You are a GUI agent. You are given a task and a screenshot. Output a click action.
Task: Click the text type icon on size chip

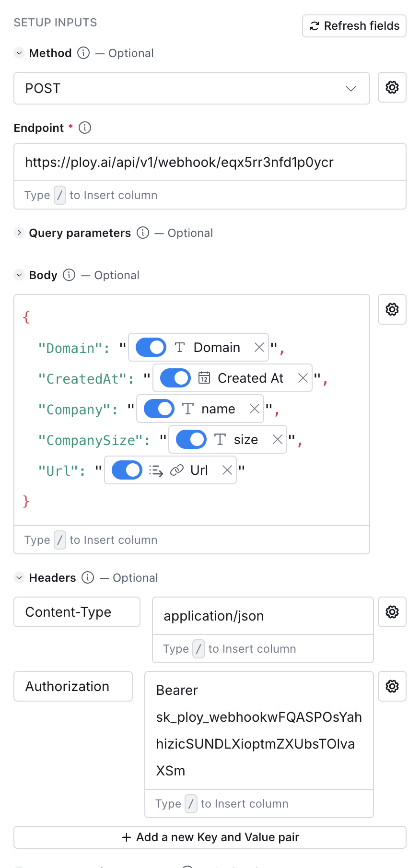(x=220, y=439)
